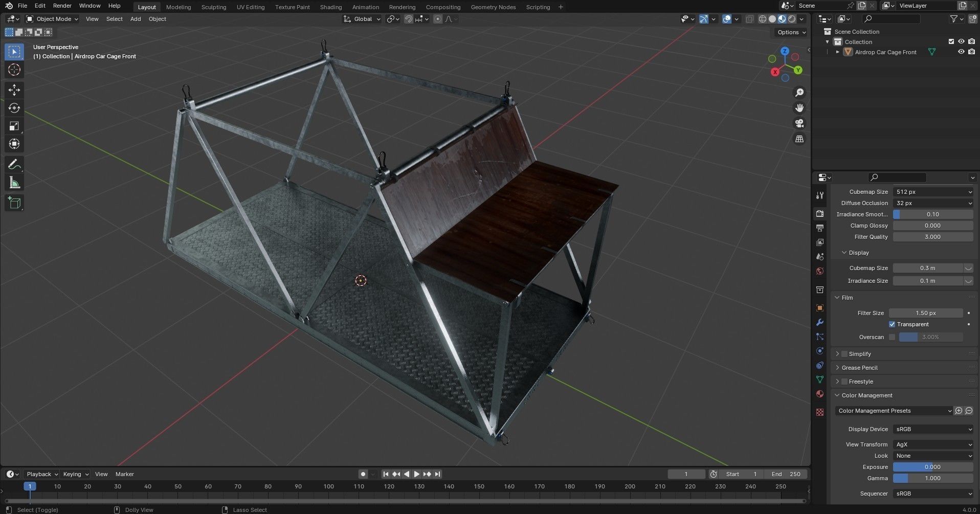This screenshot has width=980, height=514.
Task: Switch to the Modeling workspace tab
Action: (x=179, y=7)
